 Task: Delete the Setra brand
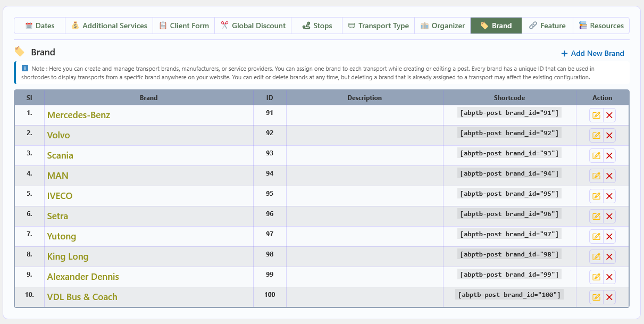(x=609, y=217)
